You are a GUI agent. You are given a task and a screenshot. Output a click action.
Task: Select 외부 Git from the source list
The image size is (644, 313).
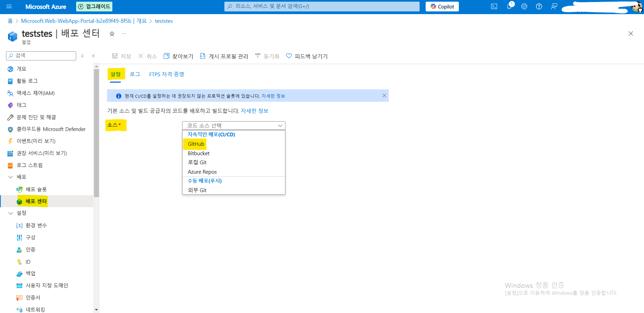(234, 190)
